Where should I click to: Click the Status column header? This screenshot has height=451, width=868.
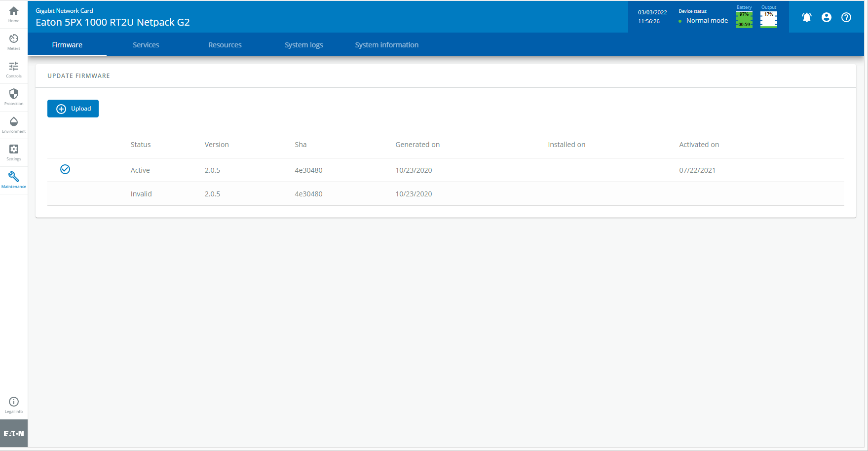coord(141,145)
